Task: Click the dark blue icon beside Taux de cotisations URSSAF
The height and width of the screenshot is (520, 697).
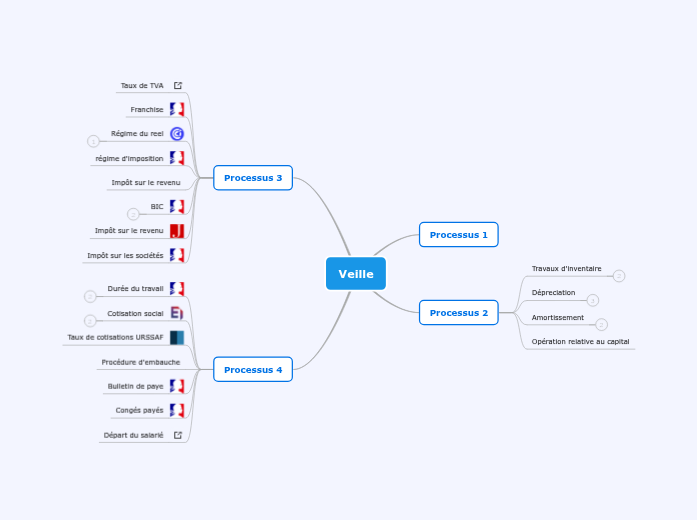Action: coord(177,337)
